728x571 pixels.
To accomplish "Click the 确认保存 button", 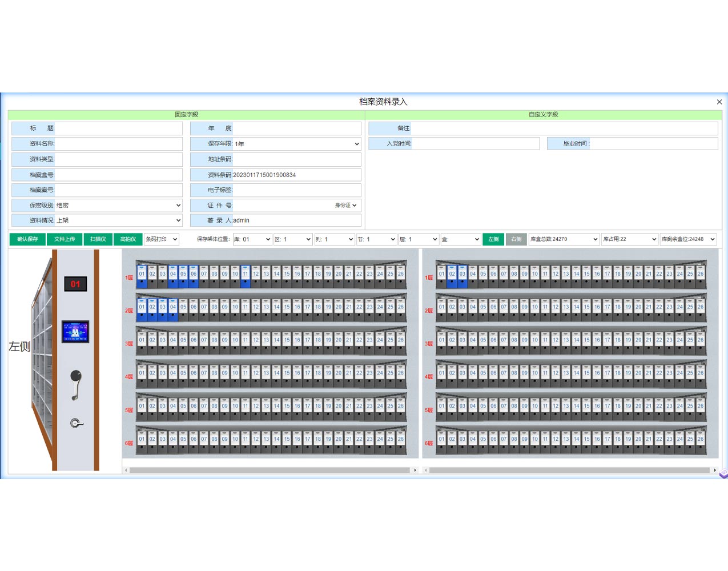I will pos(27,239).
